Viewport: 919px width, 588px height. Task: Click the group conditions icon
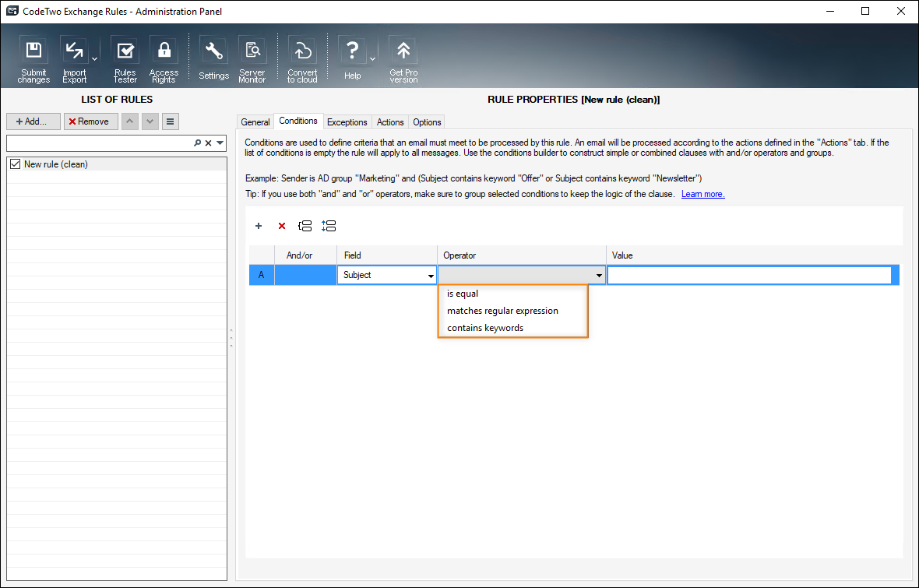[305, 226]
